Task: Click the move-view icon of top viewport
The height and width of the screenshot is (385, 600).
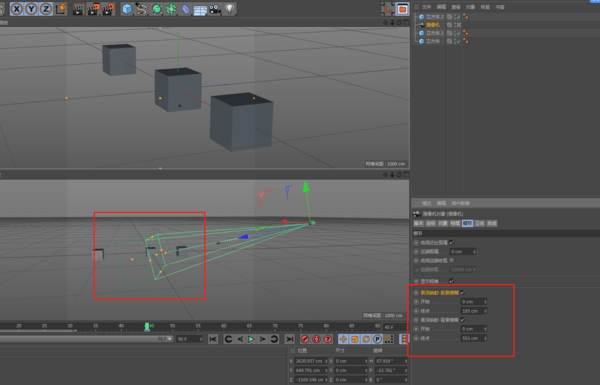Action: coord(386,23)
